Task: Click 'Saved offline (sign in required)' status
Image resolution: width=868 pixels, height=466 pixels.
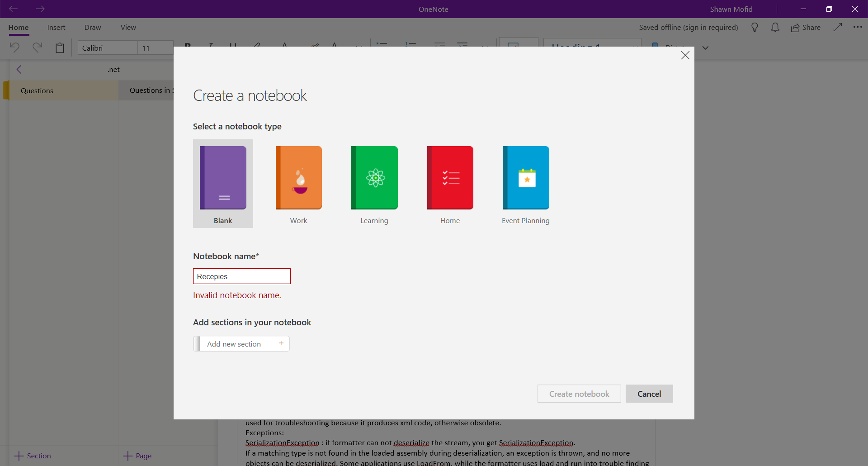Action: (x=689, y=28)
